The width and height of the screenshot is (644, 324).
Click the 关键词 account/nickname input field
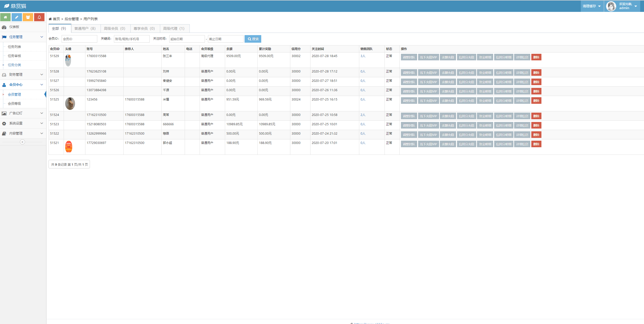[132, 39]
